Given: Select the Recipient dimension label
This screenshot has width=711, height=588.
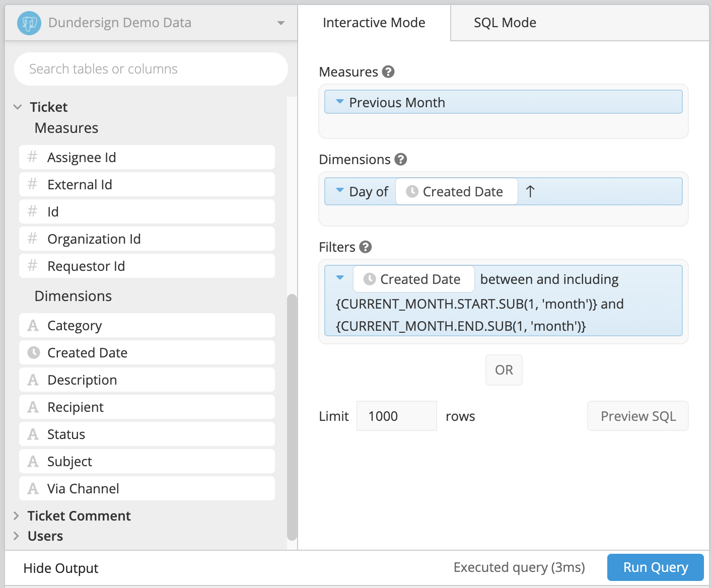Looking at the screenshot, I should pos(76,407).
